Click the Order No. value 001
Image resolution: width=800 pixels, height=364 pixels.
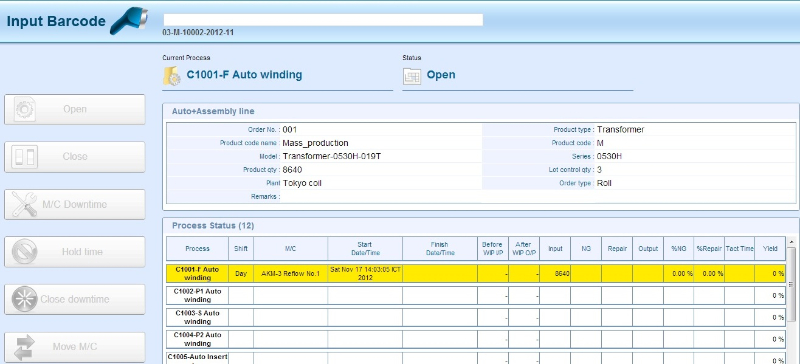click(x=289, y=130)
